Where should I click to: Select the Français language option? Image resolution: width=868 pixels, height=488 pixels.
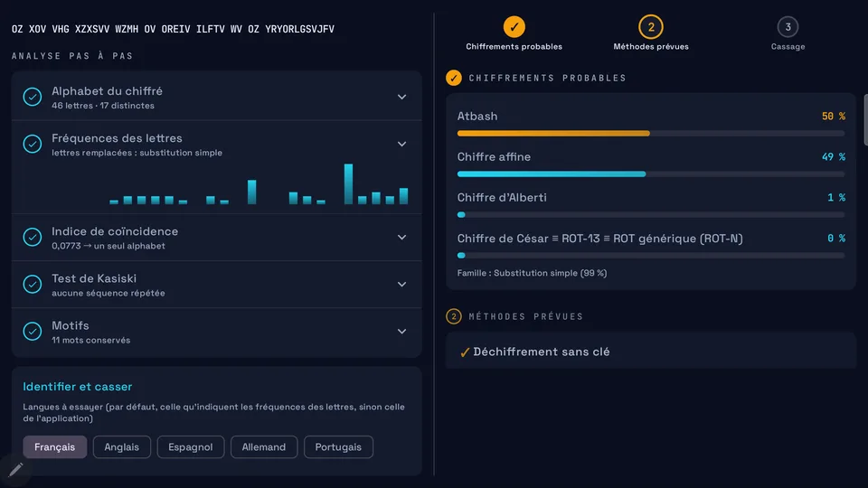pyautogui.click(x=55, y=447)
